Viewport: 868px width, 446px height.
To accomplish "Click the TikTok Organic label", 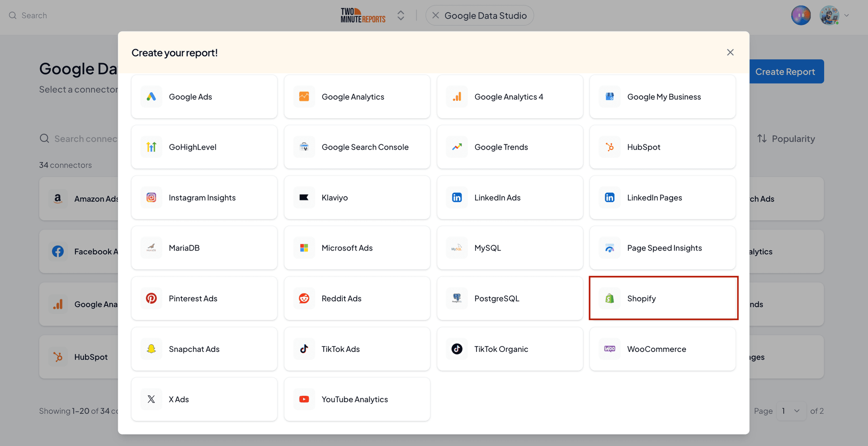I will coord(501,349).
